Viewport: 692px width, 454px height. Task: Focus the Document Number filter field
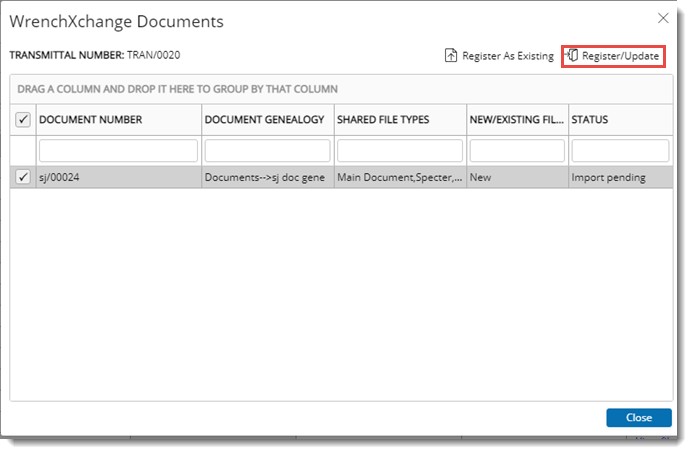[x=118, y=151]
